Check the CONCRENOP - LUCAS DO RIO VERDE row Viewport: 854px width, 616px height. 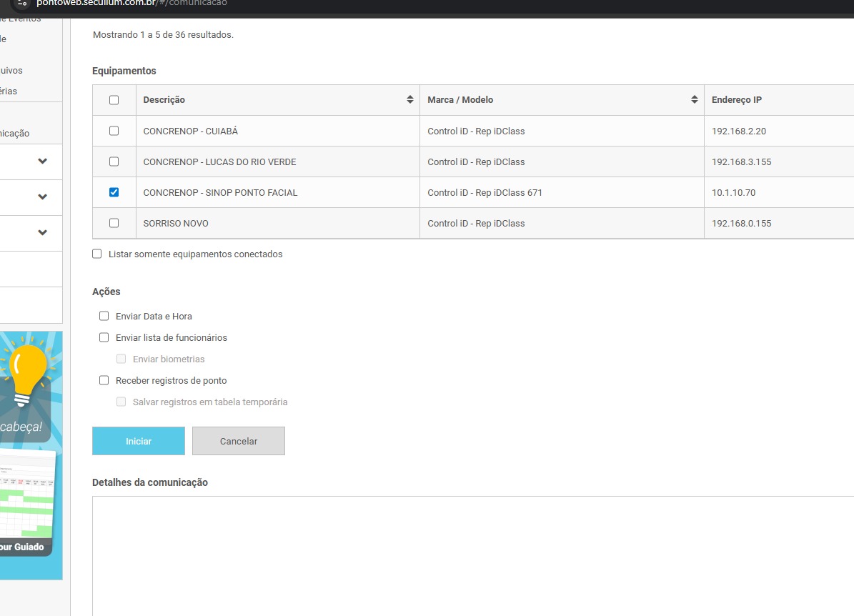(114, 162)
